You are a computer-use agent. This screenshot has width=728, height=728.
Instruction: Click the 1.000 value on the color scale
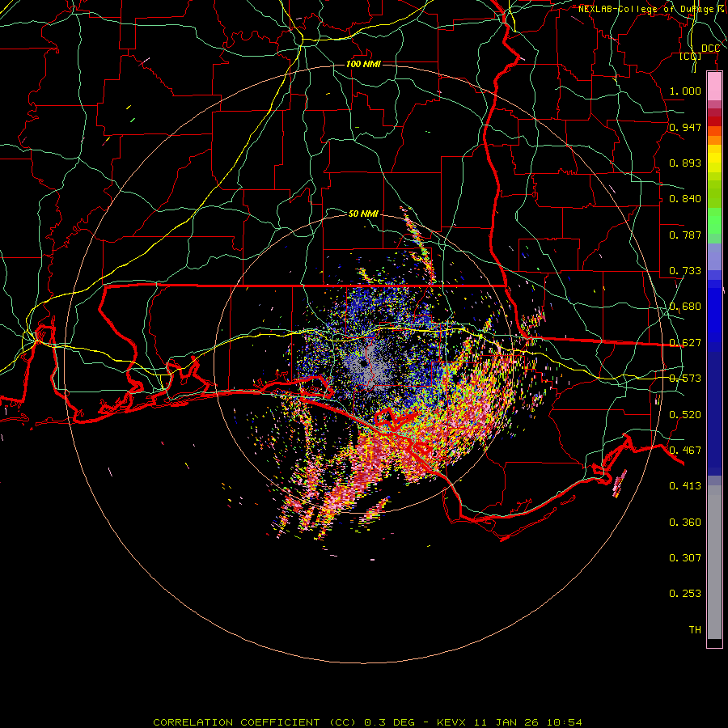point(685,91)
